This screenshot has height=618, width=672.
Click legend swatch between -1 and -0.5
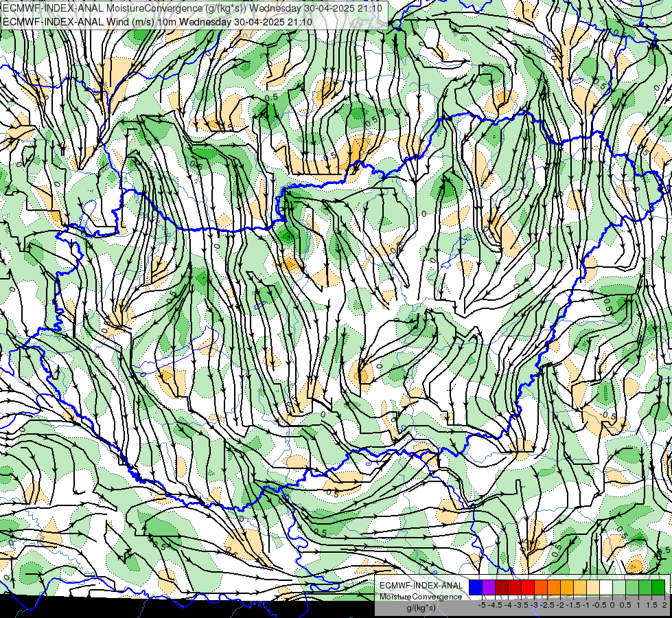593,587
